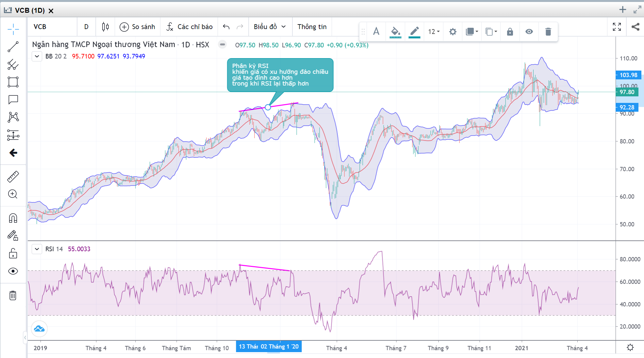This screenshot has height=358, width=644.
Task: Click the blue cloud icon in RSI pane
Action: click(x=39, y=329)
